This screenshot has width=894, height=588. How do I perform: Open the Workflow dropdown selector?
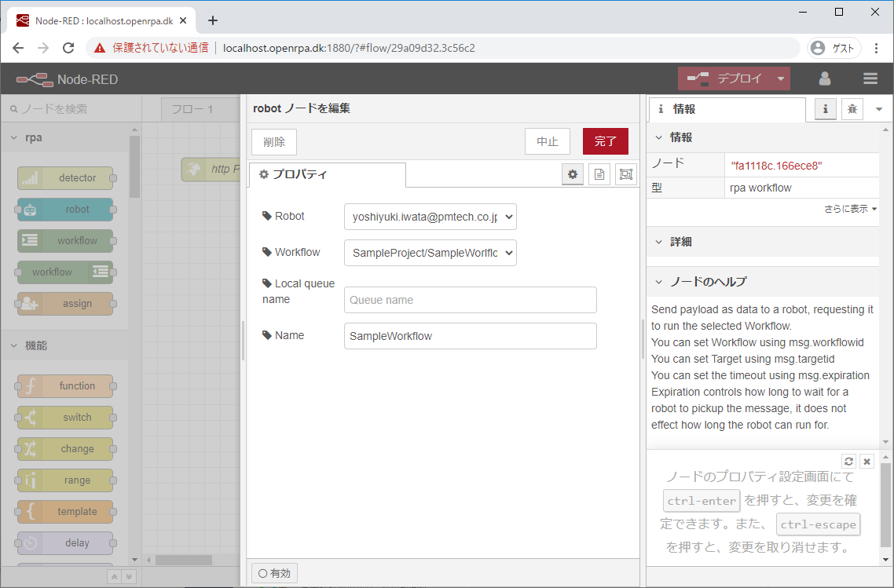click(430, 253)
